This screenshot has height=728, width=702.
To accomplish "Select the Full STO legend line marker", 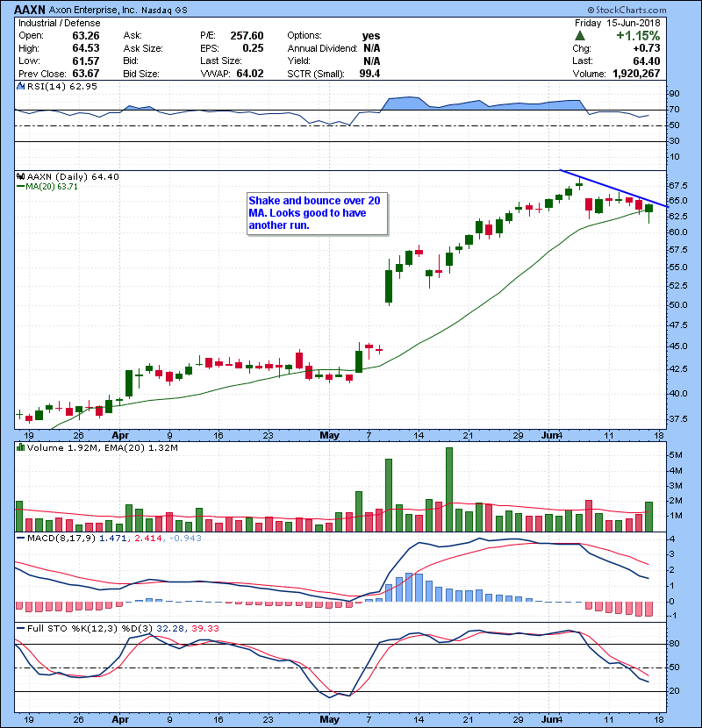I will [20, 628].
